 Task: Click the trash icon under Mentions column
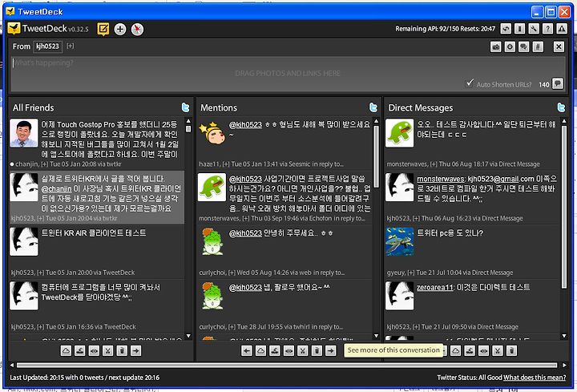pyautogui.click(x=317, y=351)
